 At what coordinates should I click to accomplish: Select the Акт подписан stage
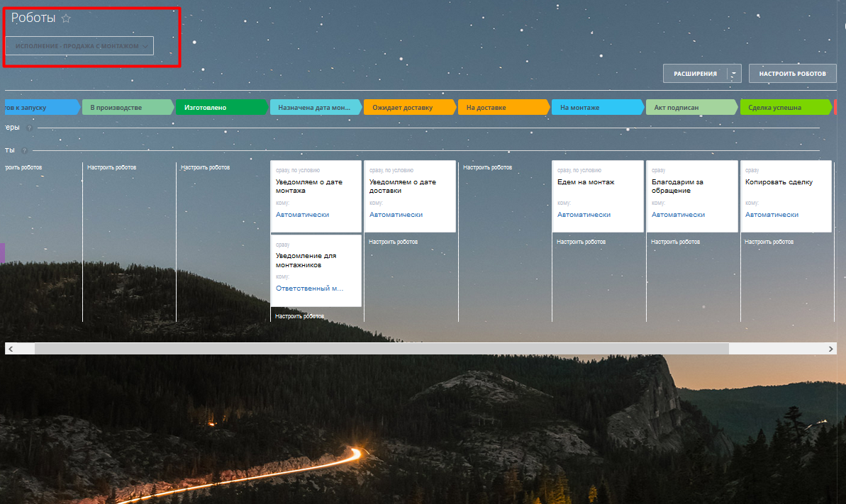[x=691, y=107]
